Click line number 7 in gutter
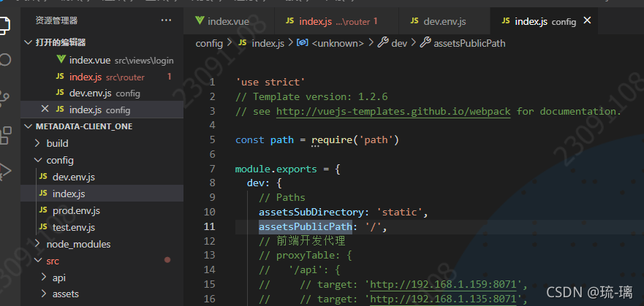 click(212, 169)
